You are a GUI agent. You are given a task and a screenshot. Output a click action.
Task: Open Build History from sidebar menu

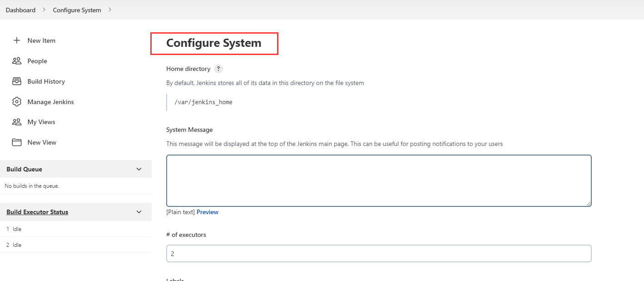point(46,81)
